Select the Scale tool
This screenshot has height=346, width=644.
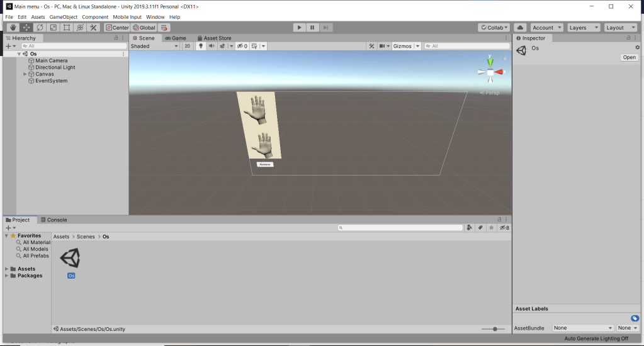[x=53, y=28]
